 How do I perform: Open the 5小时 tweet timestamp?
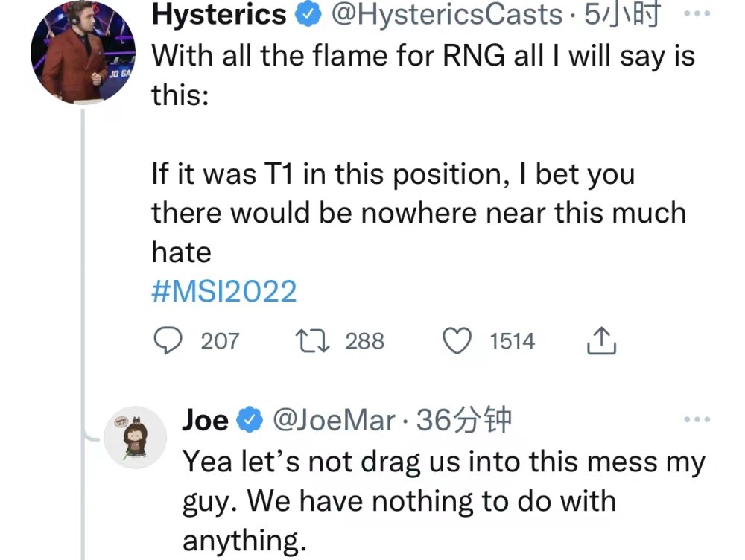622,15
